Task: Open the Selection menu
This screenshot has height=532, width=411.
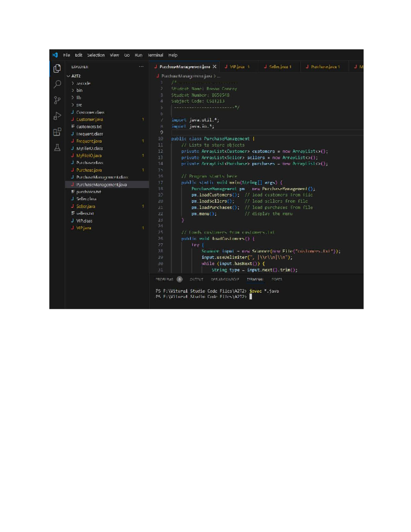Action: 96,55
